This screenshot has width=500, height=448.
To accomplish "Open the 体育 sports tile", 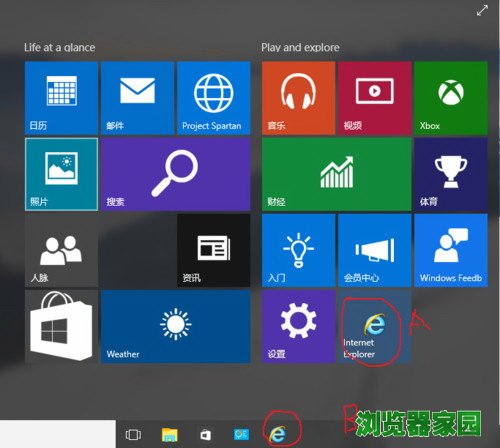I will [451, 174].
